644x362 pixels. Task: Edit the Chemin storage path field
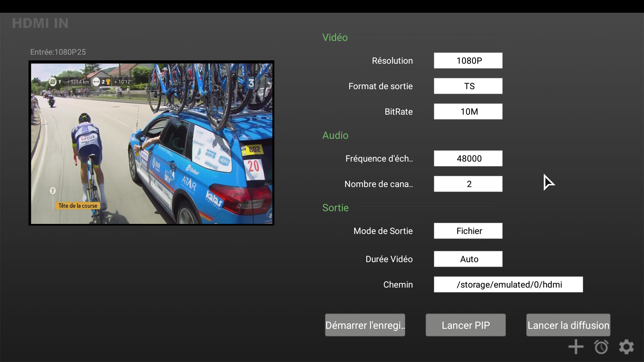508,285
